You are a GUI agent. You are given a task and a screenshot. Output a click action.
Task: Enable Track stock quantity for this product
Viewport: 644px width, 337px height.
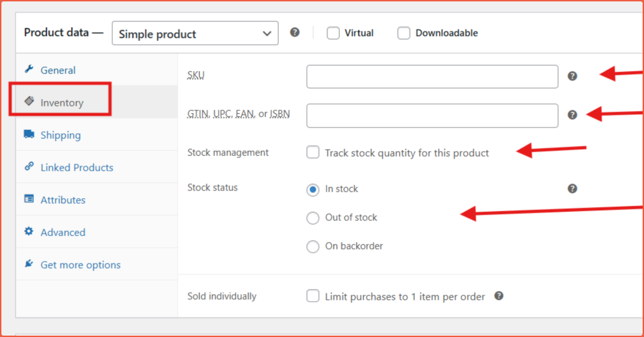tap(313, 152)
